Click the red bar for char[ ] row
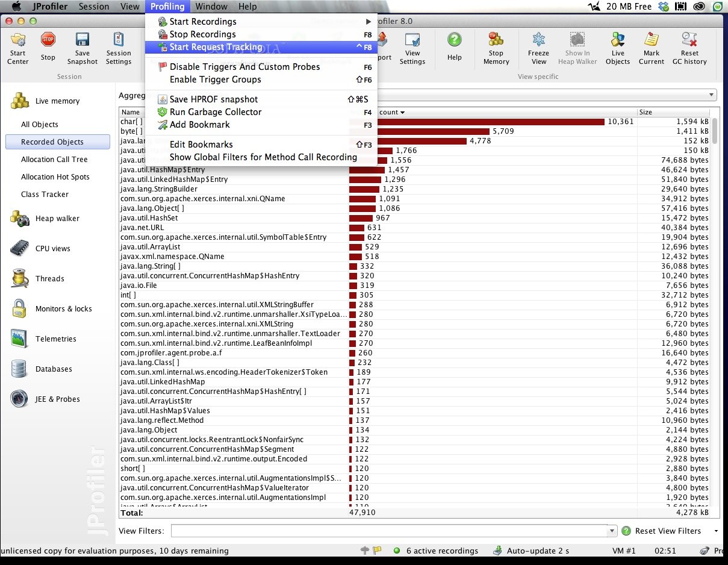Image resolution: width=728 pixels, height=565 pixels. (x=491, y=122)
